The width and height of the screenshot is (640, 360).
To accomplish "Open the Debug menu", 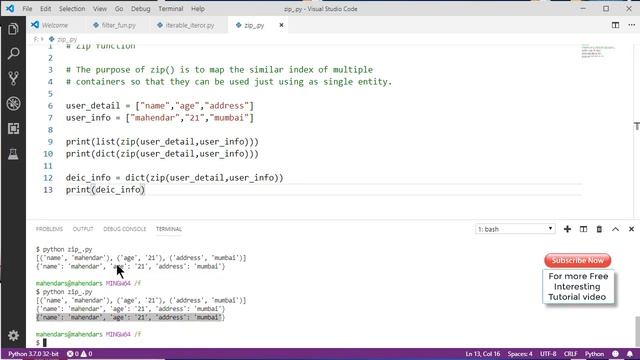I will (140, 9).
